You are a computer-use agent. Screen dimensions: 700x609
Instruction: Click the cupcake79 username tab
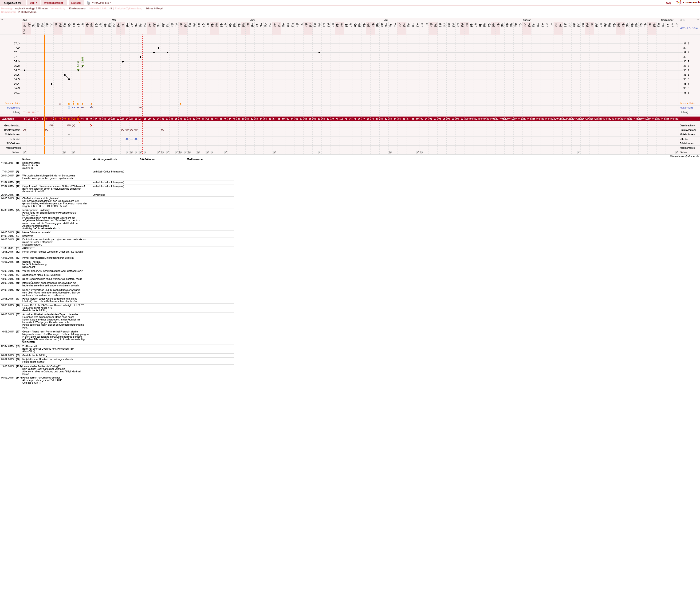pos(13,3)
